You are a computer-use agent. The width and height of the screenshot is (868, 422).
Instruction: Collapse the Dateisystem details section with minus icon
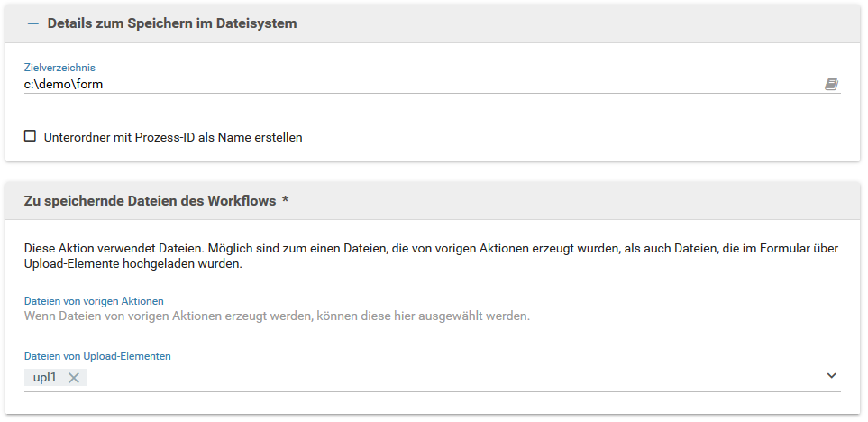(x=33, y=23)
